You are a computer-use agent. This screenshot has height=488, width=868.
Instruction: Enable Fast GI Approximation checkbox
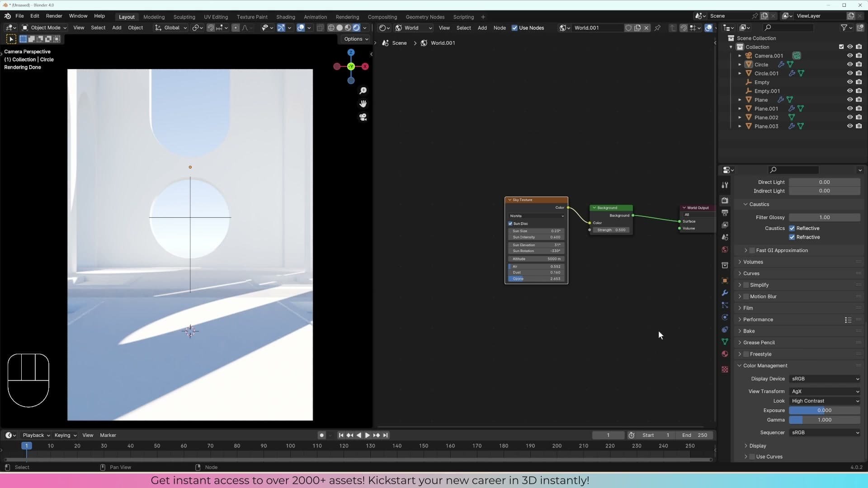pos(752,250)
